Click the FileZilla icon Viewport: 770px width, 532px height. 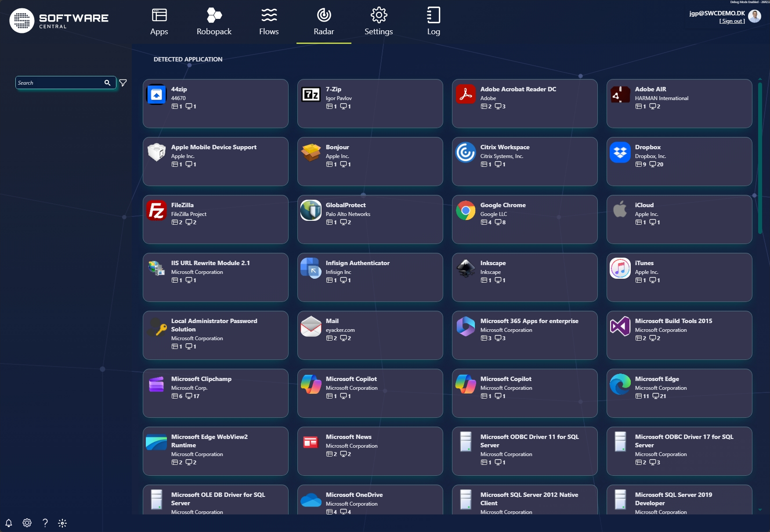(156, 210)
